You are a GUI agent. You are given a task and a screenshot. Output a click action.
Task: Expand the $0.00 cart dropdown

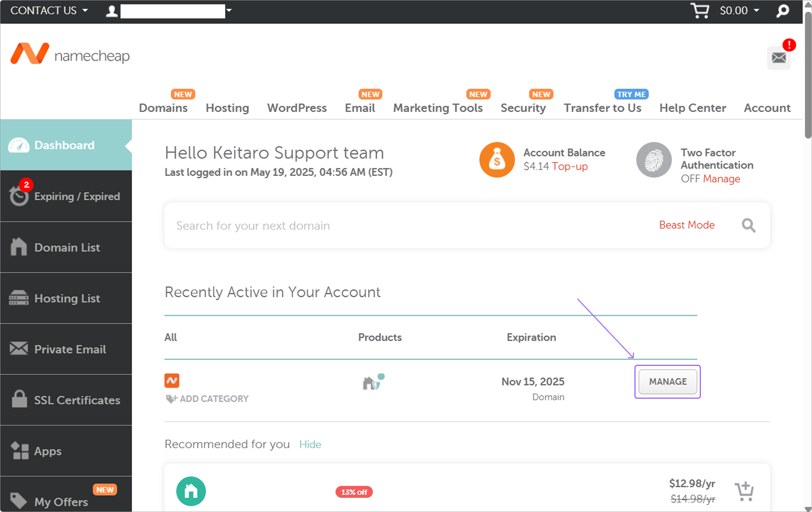pyautogui.click(x=739, y=10)
